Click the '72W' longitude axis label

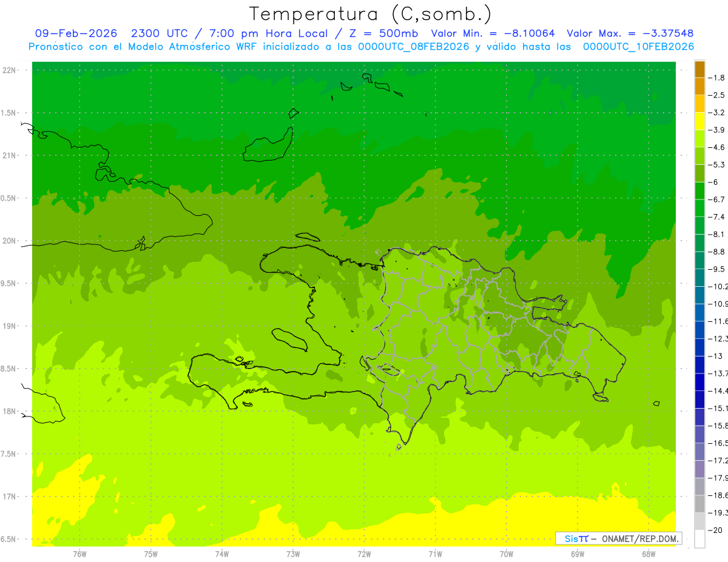click(364, 555)
